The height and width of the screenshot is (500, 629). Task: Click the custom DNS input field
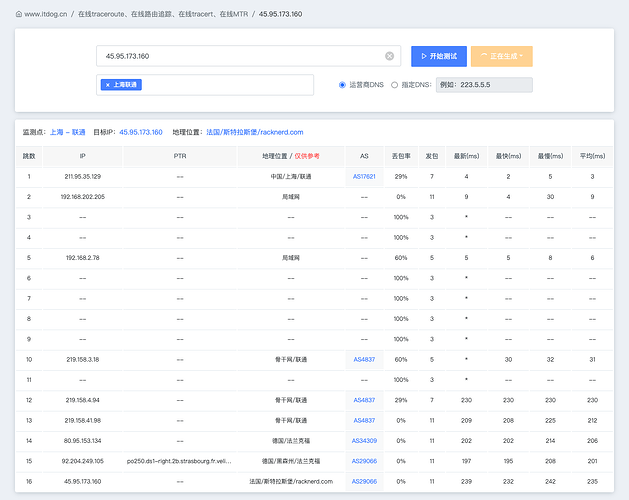(x=484, y=85)
